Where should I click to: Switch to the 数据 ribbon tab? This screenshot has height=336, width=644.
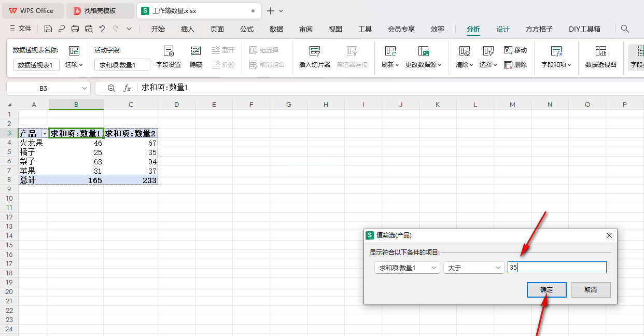(276, 29)
